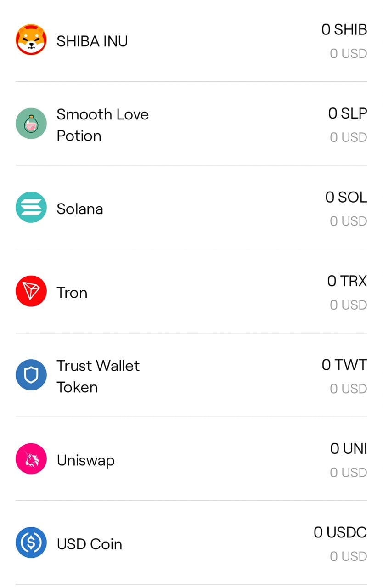Viewport: 383px width, 588px height.
Task: Open the USD Coin name label
Action: coord(90,544)
